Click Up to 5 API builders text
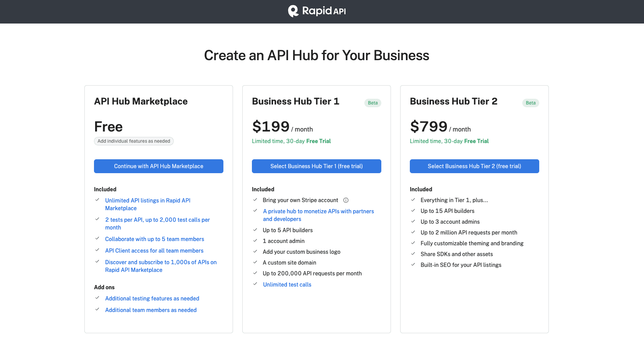 click(288, 230)
